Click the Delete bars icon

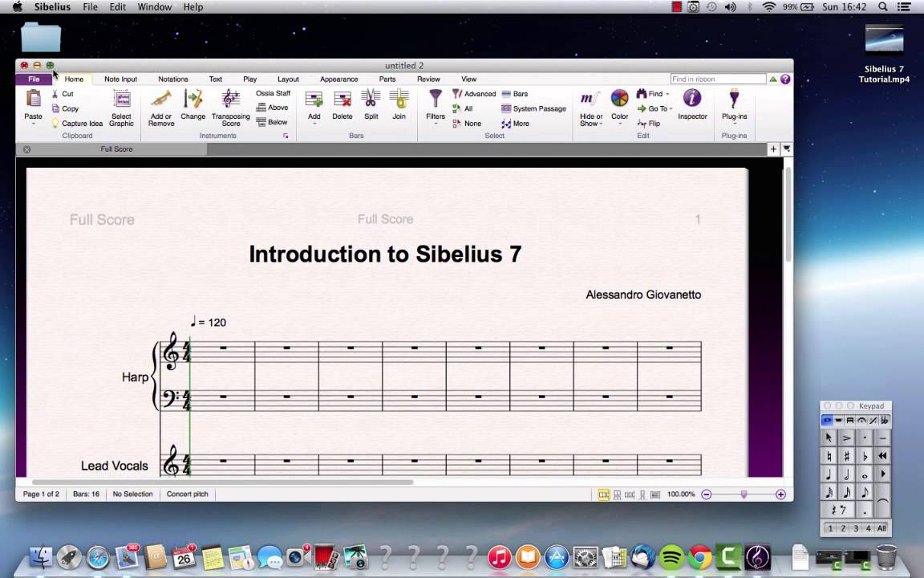(x=342, y=99)
